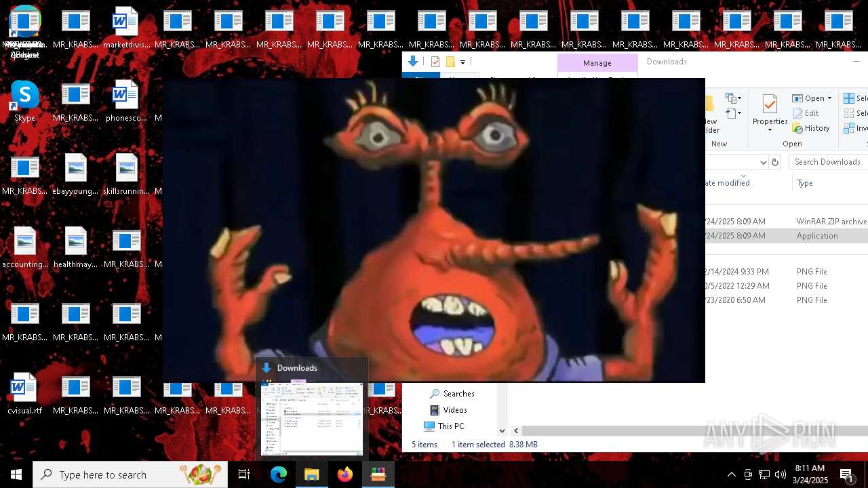Click the taskbar clock showing 8:11 AM
The width and height of the screenshot is (868, 488).
[x=810, y=474]
